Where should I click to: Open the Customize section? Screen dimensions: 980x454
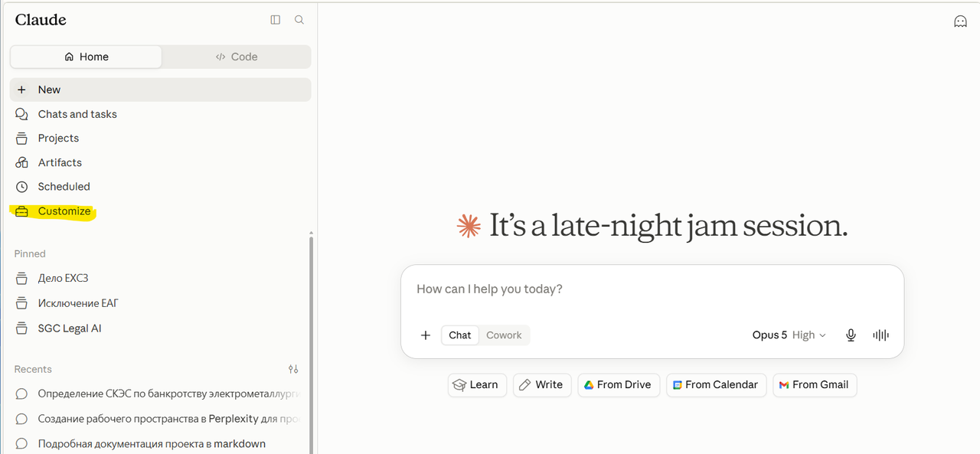(x=161, y=211)
